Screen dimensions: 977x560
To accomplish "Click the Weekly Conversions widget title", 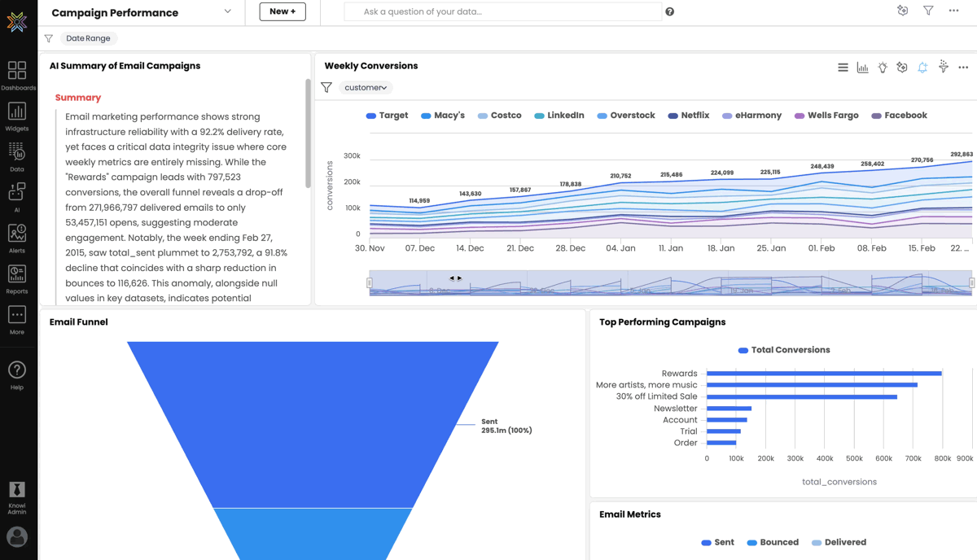I will tap(371, 66).
